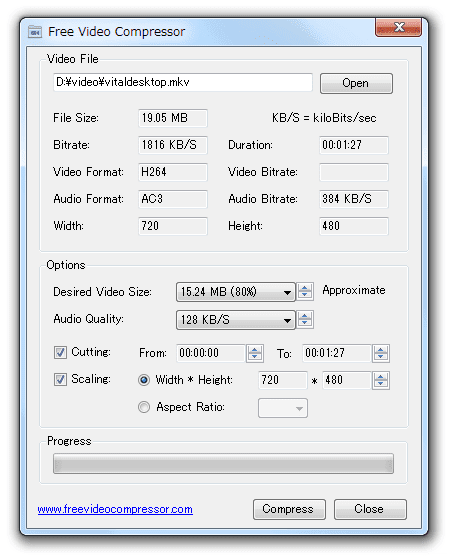This screenshot has width=450, height=559.
Task: Click the video file path field
Action: click(x=183, y=82)
